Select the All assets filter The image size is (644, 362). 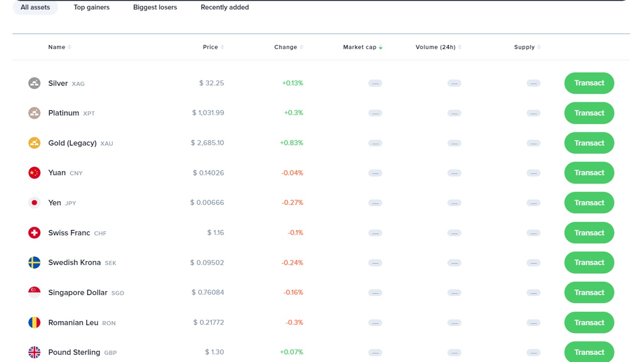pyautogui.click(x=35, y=8)
